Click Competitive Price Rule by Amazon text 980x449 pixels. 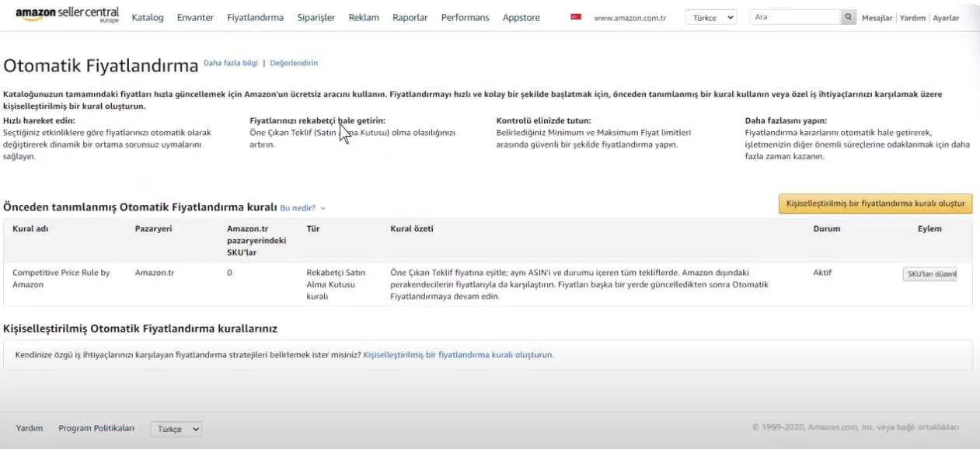61,279
